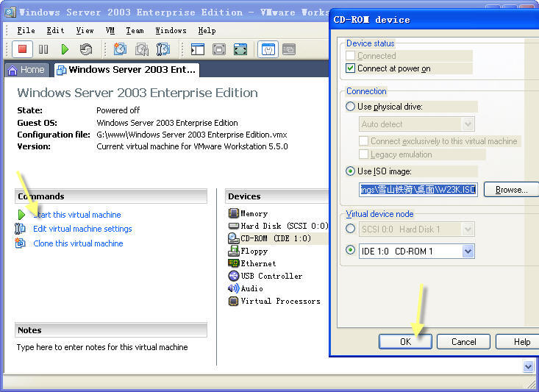Click the ISO image path input field
The width and height of the screenshot is (539, 392).
pyautogui.click(x=418, y=190)
